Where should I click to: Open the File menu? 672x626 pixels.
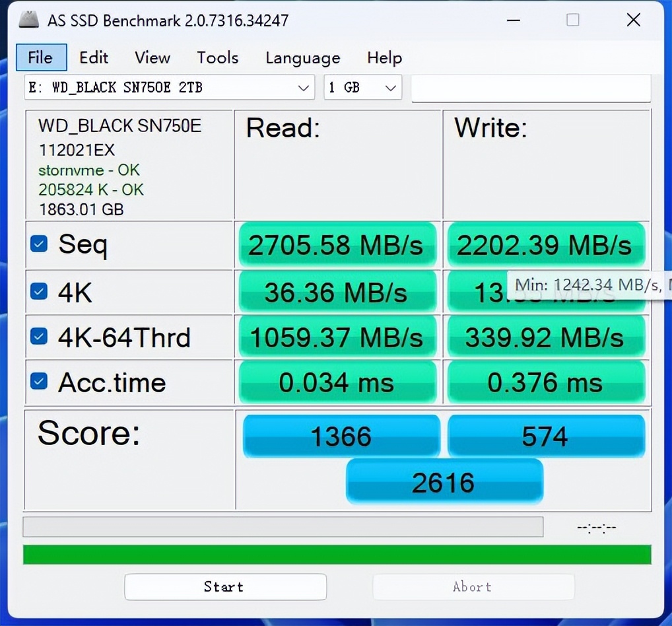pos(41,57)
